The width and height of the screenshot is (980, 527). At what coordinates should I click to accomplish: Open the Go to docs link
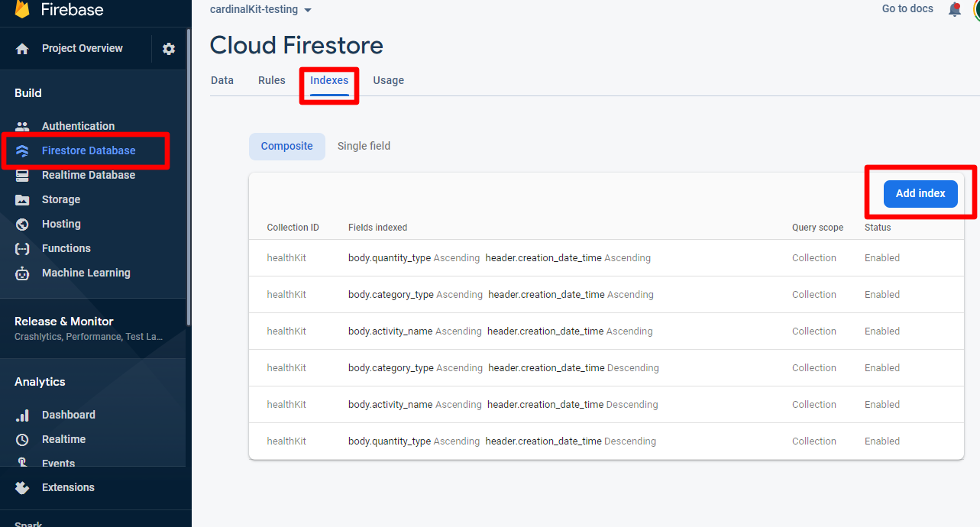click(x=907, y=9)
